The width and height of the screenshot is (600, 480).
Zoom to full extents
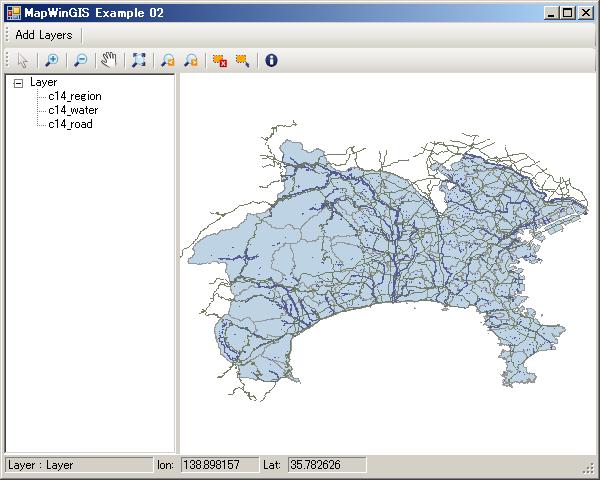coord(138,60)
